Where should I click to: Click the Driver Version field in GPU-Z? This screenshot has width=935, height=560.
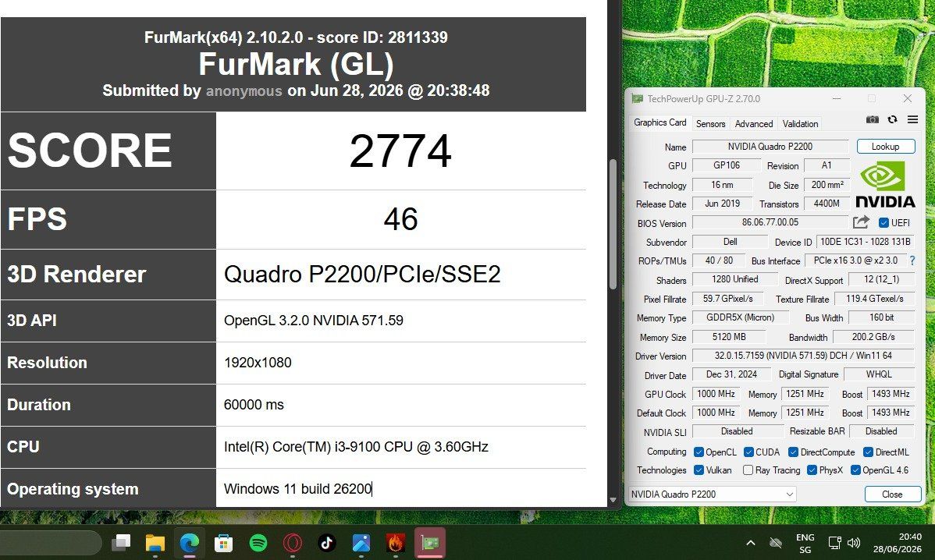point(803,356)
